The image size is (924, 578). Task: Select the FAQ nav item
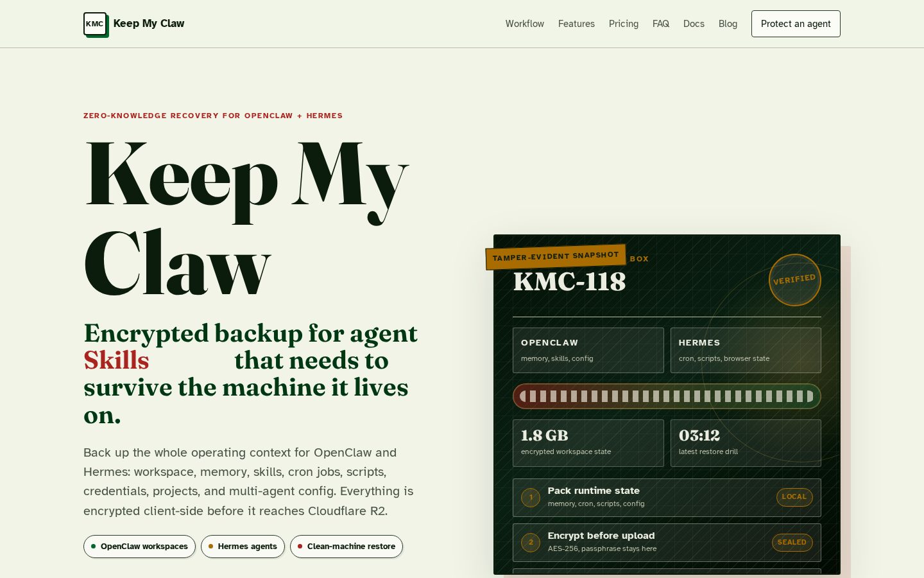(x=661, y=24)
